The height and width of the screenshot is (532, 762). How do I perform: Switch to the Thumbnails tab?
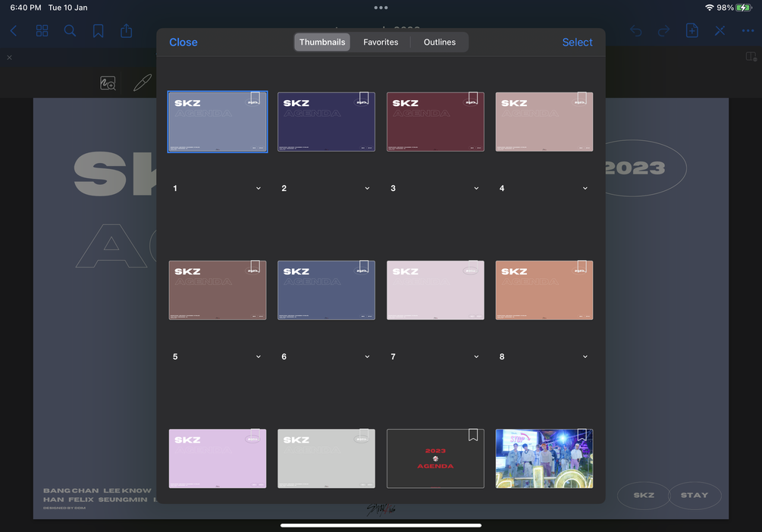pyautogui.click(x=322, y=42)
